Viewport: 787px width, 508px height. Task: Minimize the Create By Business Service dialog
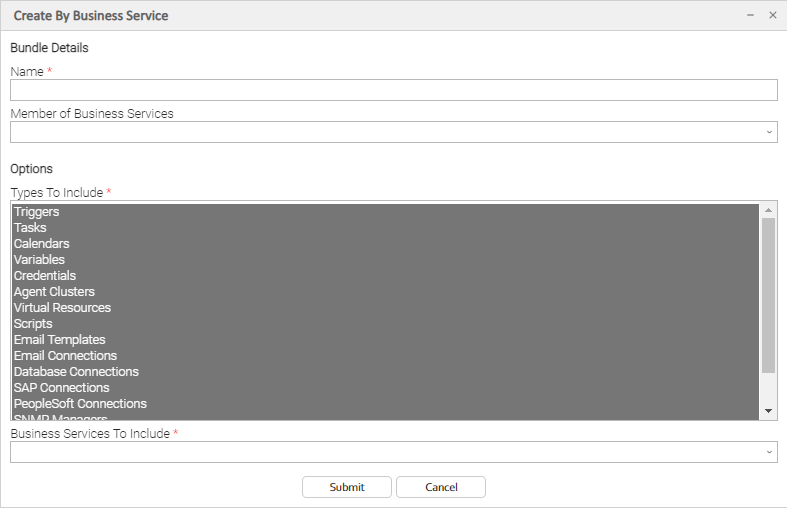pos(750,15)
